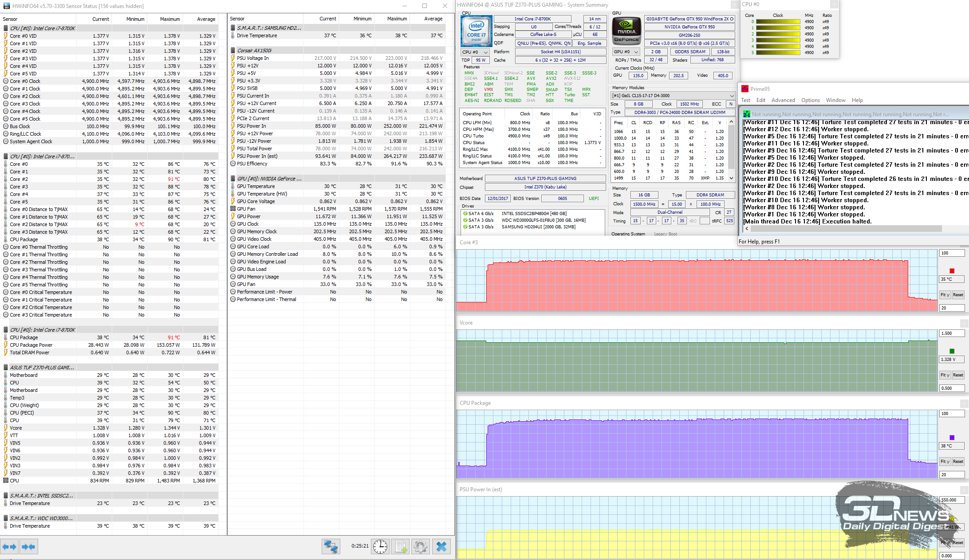Click the collapse columns arrows icon
The width and height of the screenshot is (969, 560).
click(x=28, y=547)
